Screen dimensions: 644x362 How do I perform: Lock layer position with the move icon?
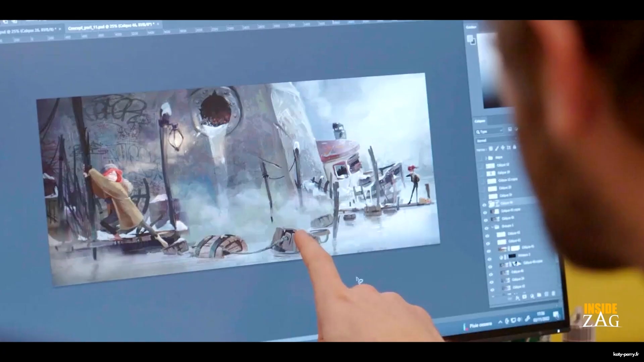click(x=503, y=148)
